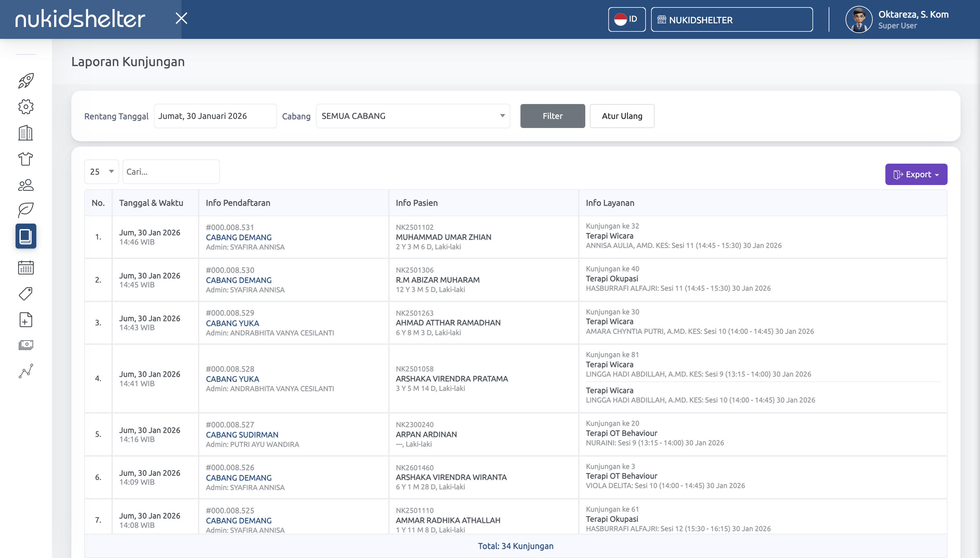Expand the SEMUA CABANG branch dropdown

coord(413,116)
